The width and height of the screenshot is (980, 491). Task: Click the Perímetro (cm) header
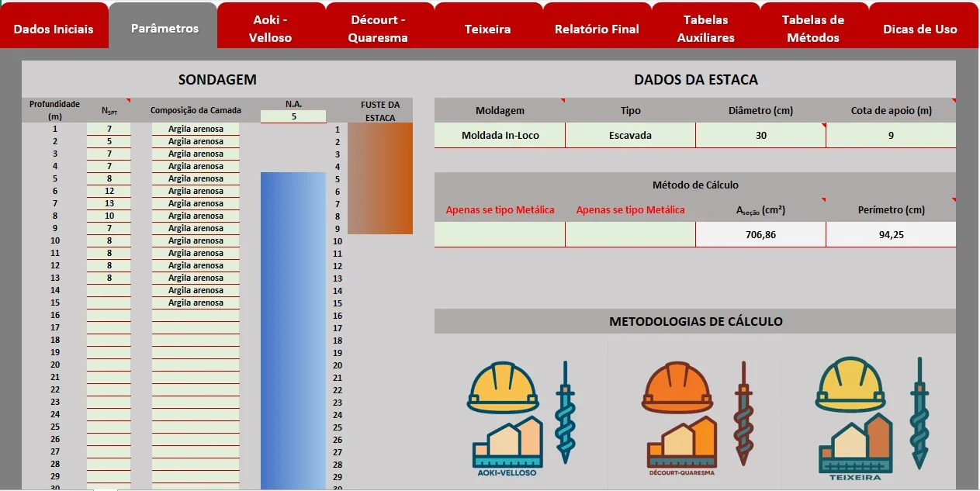click(891, 209)
